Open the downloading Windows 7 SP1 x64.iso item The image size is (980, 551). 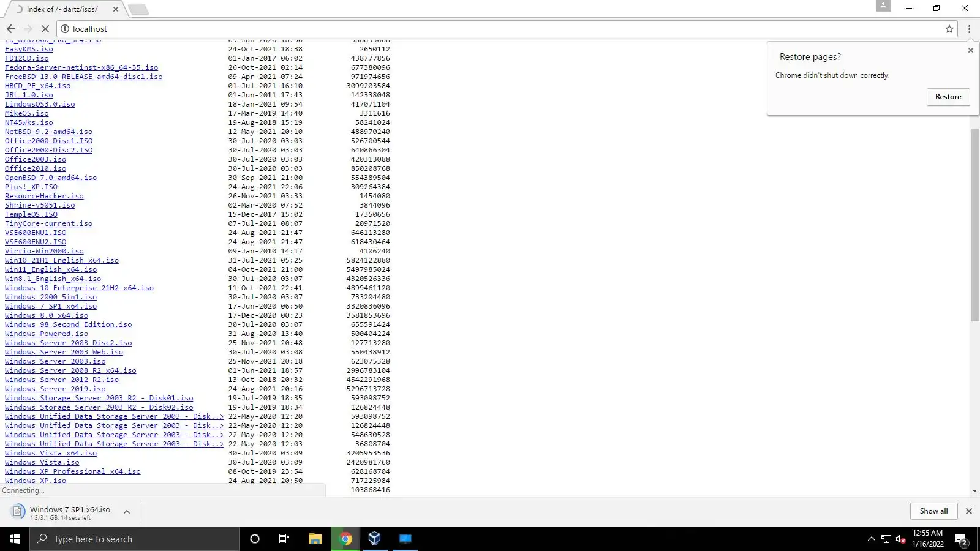tap(64, 512)
